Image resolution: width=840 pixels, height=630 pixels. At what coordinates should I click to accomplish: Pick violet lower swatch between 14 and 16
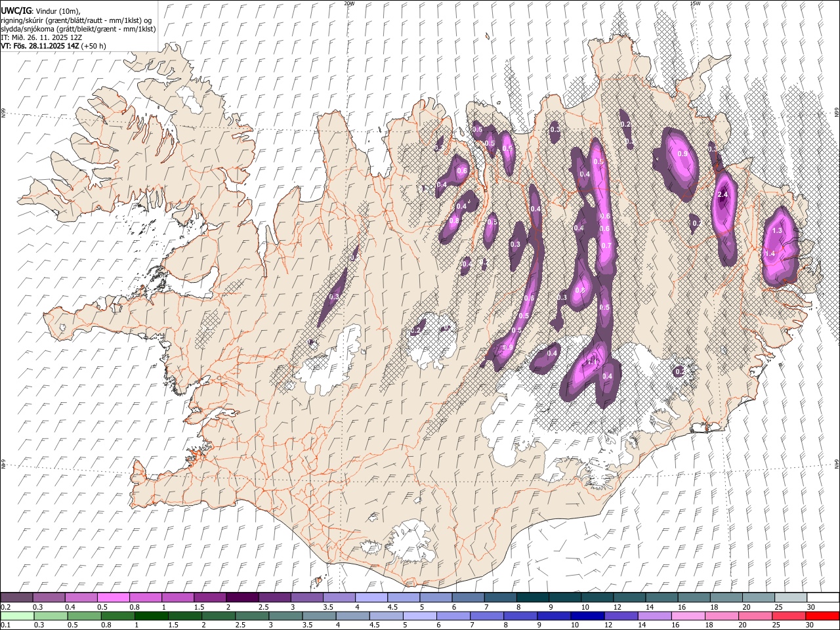coord(654,616)
